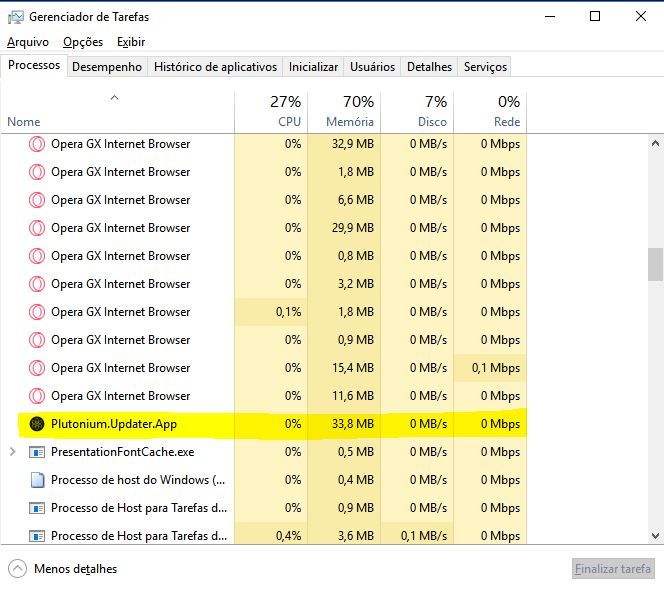The height and width of the screenshot is (593, 664).
Task: Click the icon of the Processo de Host 3,6 MB row
Action: (x=37, y=536)
